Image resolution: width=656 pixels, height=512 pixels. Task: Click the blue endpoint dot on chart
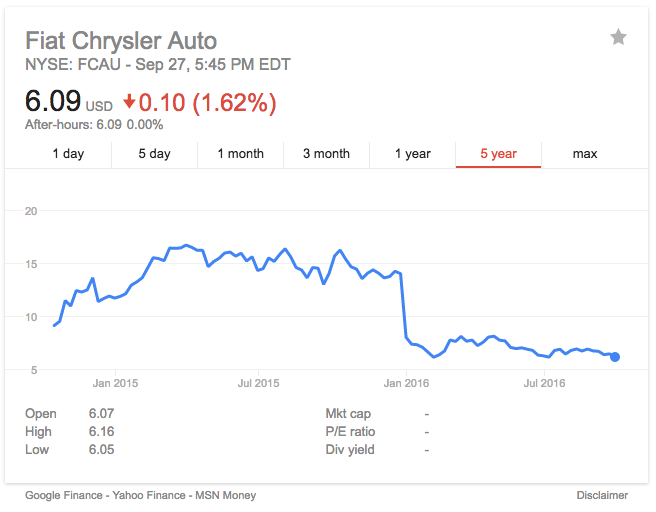[615, 357]
